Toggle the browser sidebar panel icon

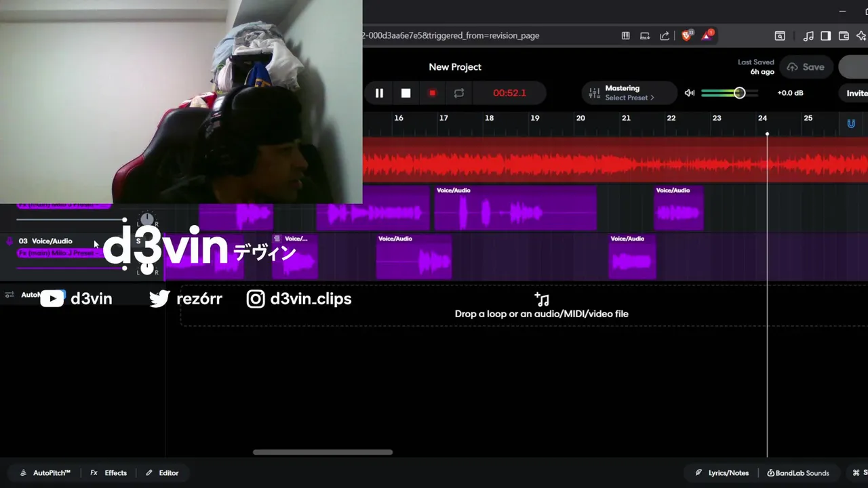pos(826,36)
